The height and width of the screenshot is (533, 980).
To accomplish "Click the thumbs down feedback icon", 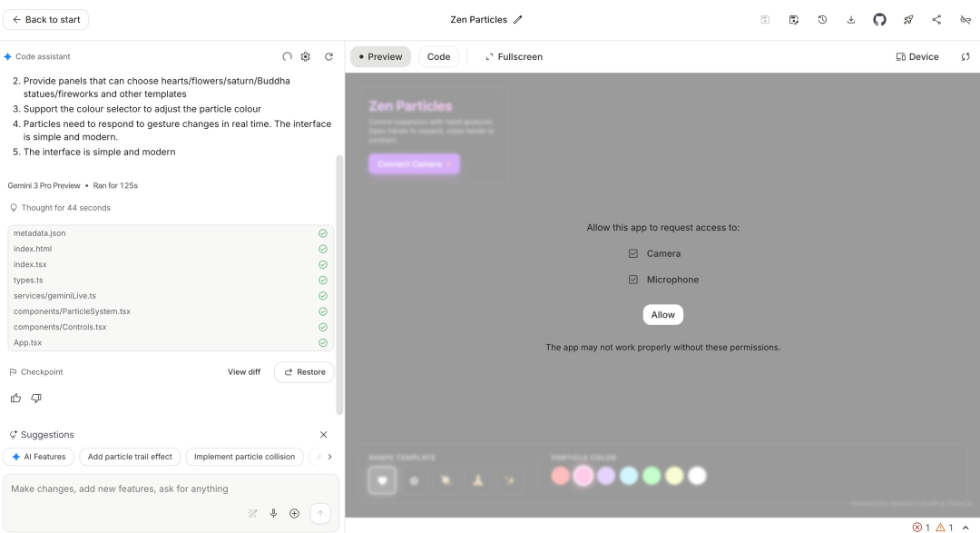I will 36,398.
